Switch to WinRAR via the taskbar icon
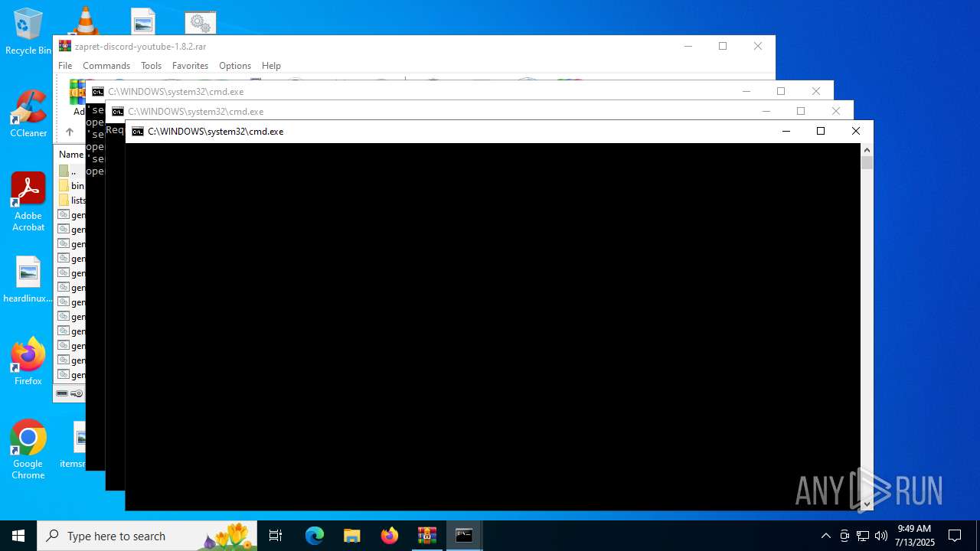Image resolution: width=980 pixels, height=551 pixels. [x=426, y=536]
